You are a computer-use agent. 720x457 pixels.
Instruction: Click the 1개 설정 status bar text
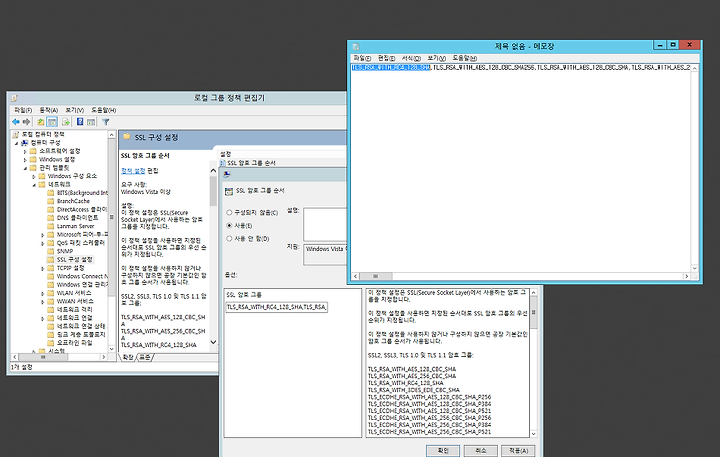point(21,367)
